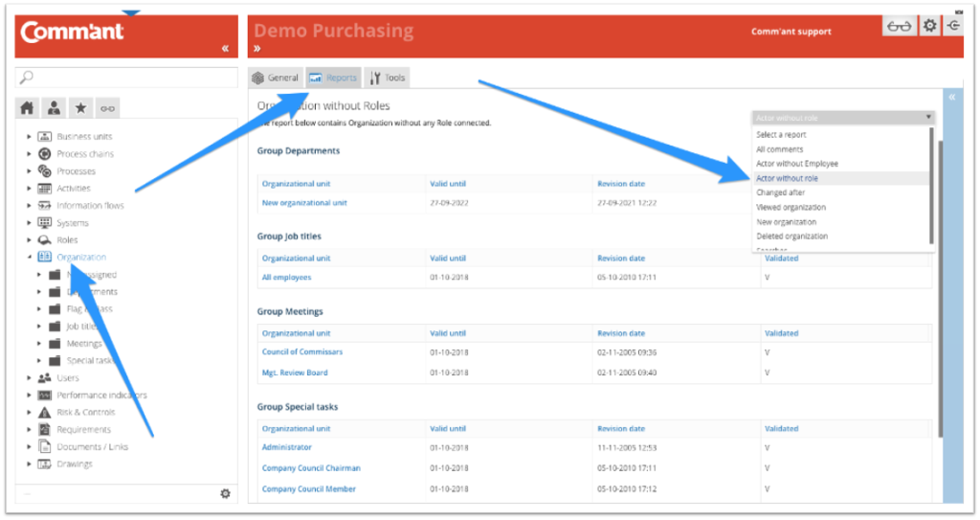Select 'Actor without Employee' report option
This screenshot has height=520, width=980.
coord(797,164)
